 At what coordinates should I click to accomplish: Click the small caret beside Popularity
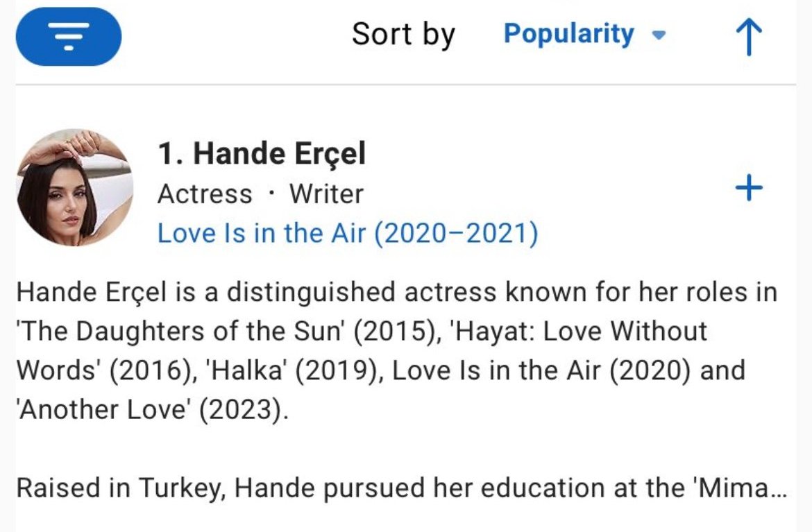(x=658, y=35)
